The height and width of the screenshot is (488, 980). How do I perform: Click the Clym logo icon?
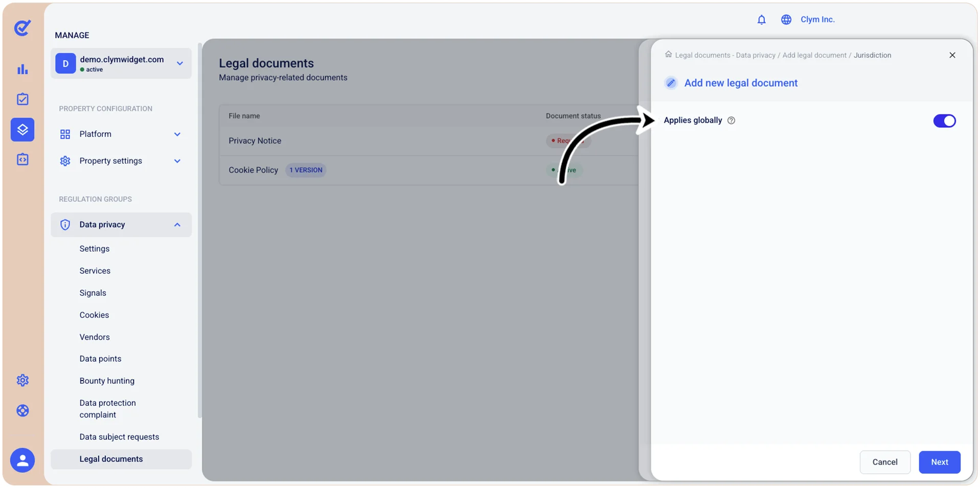tap(22, 28)
